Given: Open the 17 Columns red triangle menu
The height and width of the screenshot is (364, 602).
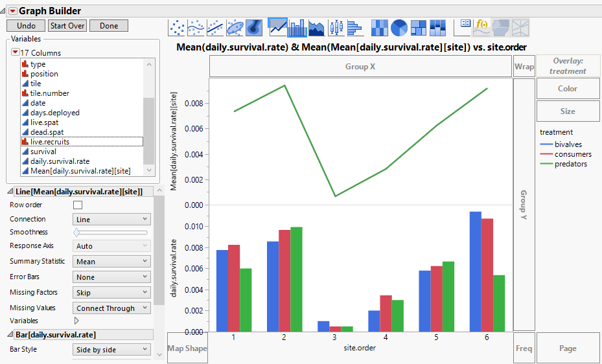Looking at the screenshot, I should (15, 52).
